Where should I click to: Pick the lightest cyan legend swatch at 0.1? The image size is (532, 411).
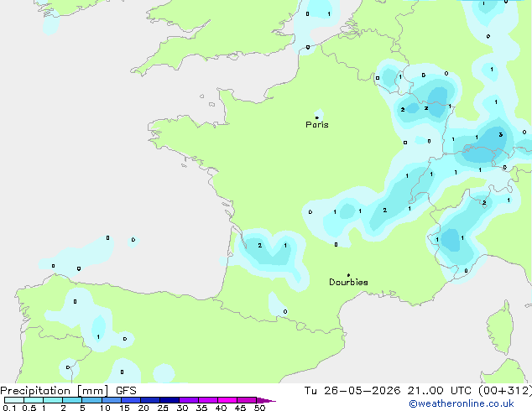click(x=14, y=400)
